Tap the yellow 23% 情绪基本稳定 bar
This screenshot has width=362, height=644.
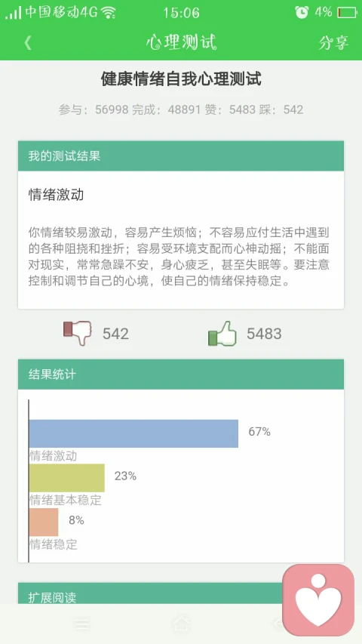coord(67,478)
